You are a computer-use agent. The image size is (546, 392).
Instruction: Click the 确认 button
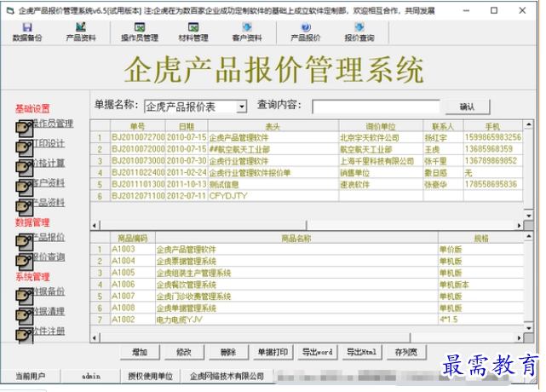coord(468,107)
